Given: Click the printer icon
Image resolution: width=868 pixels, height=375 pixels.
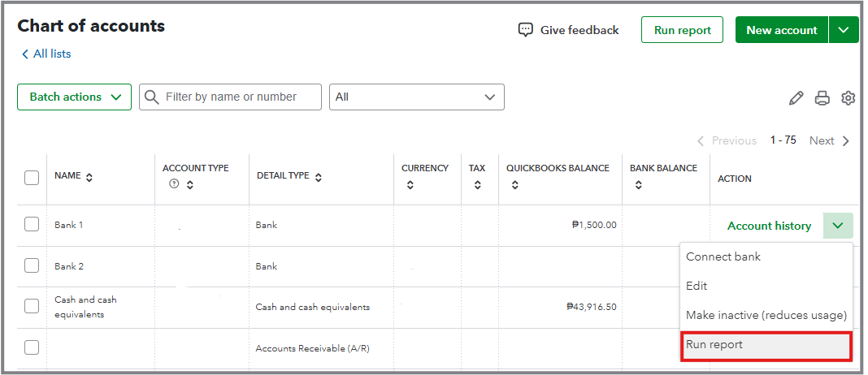Looking at the screenshot, I should coord(822,97).
